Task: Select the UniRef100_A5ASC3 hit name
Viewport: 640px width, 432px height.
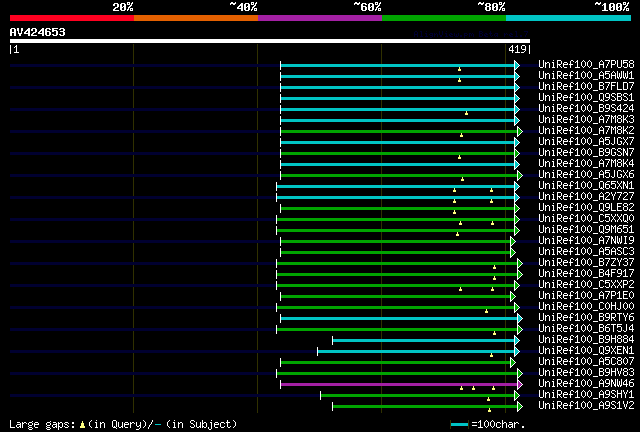Action: [x=586, y=252]
